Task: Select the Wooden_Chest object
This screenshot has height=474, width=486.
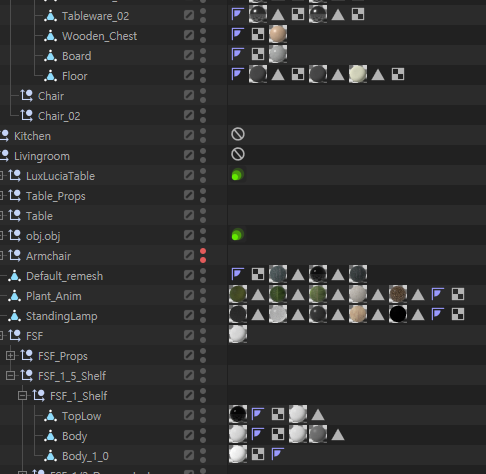Action: pos(99,36)
